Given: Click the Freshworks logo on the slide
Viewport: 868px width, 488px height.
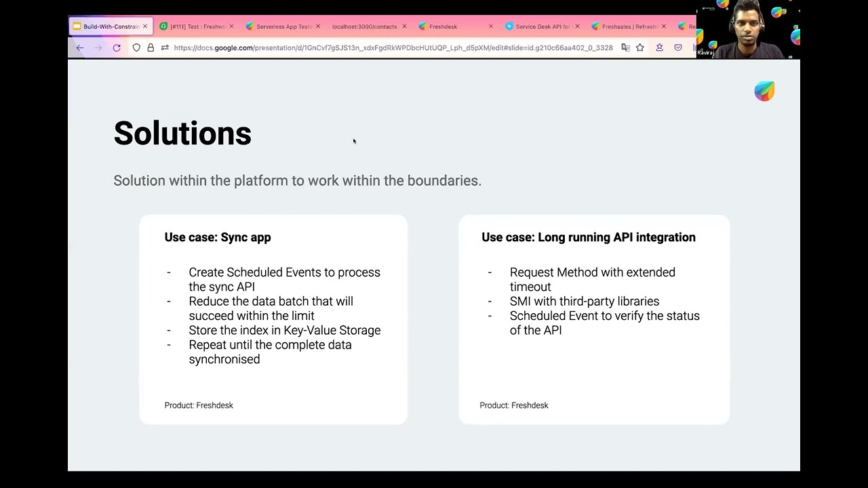Looking at the screenshot, I should coord(764,91).
